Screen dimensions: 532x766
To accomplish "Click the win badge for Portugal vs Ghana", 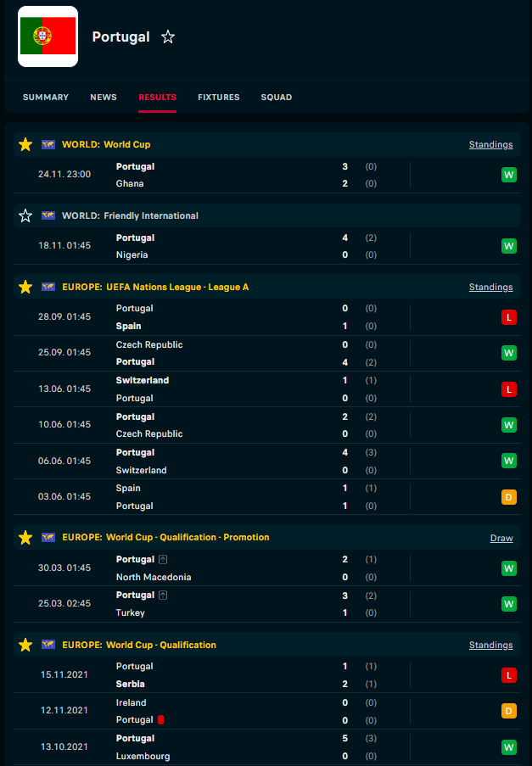I will pos(509,176).
